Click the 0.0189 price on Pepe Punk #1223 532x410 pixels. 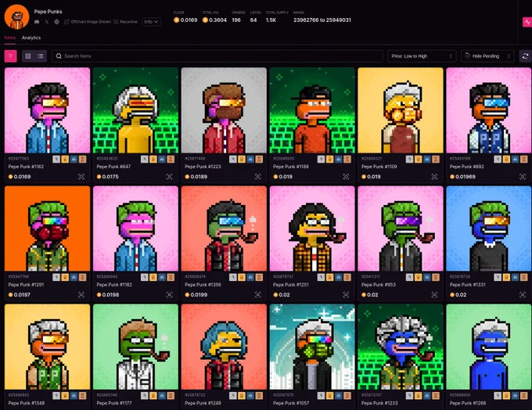199,177
